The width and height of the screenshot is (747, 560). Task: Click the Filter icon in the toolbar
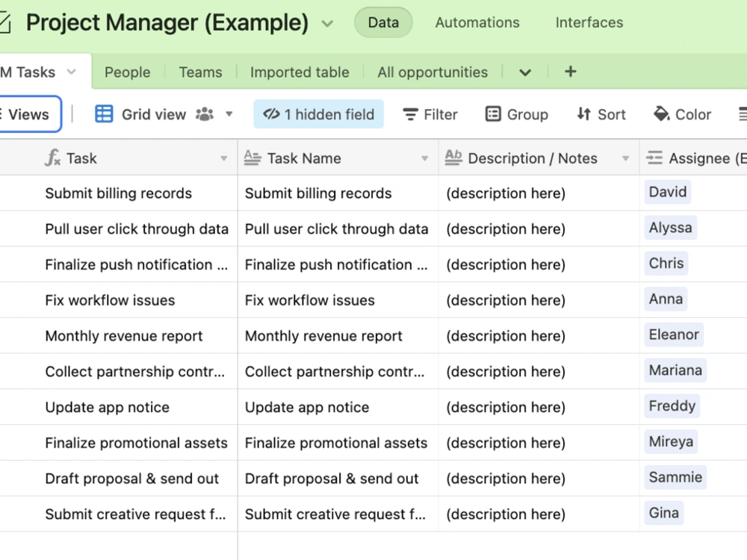pyautogui.click(x=410, y=114)
